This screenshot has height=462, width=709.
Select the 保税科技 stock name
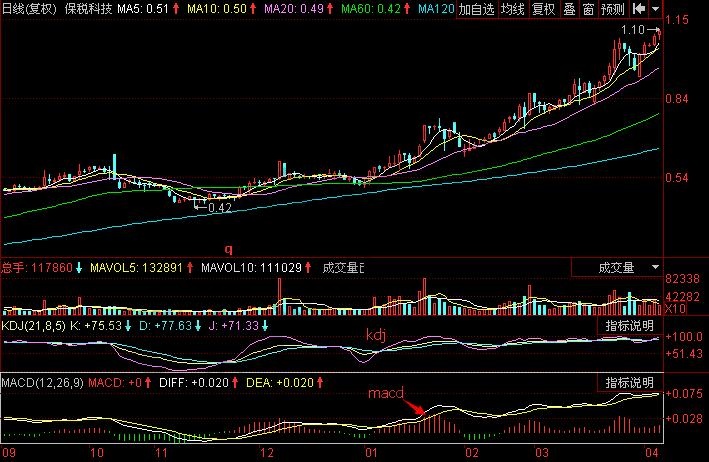coord(88,9)
